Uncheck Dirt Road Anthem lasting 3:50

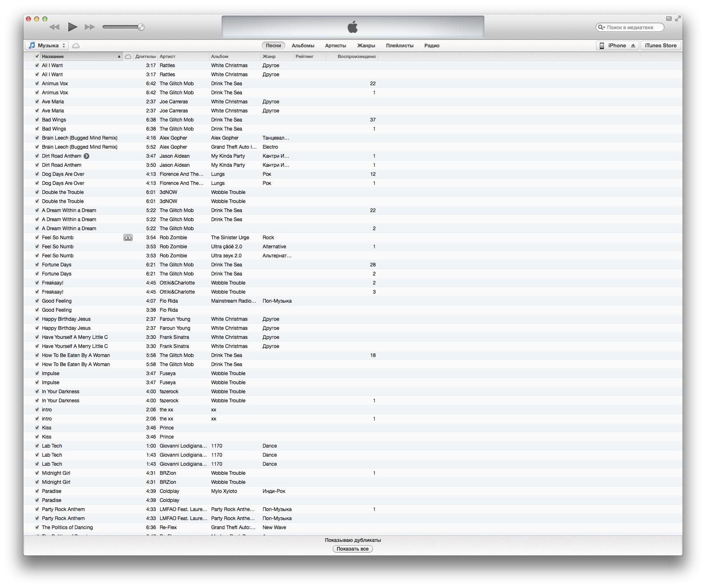pos(37,165)
